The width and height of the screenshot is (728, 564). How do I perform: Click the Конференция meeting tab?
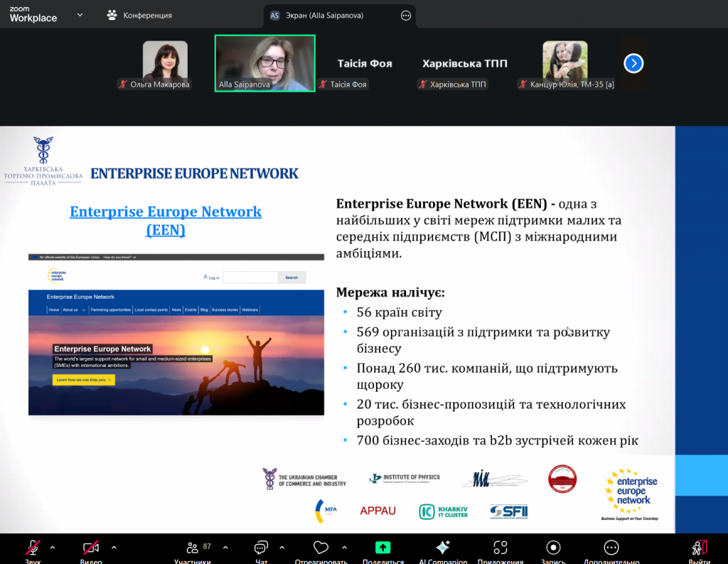(x=140, y=16)
